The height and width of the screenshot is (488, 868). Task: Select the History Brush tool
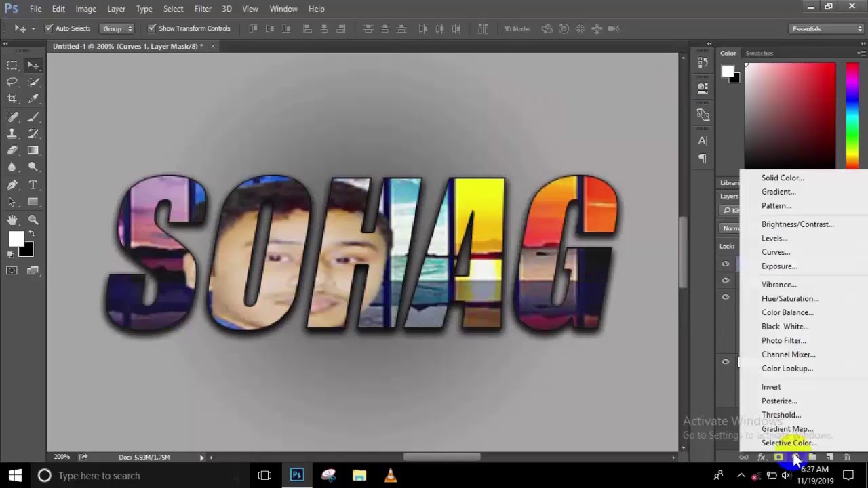pos(33,134)
